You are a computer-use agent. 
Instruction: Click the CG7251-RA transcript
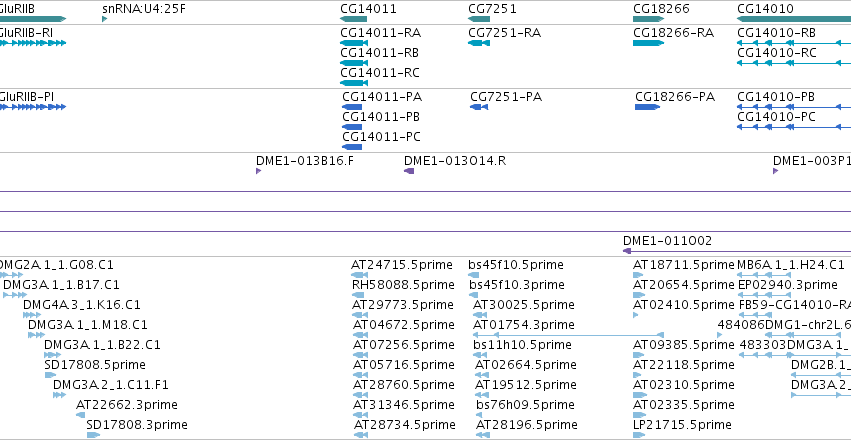(x=479, y=43)
